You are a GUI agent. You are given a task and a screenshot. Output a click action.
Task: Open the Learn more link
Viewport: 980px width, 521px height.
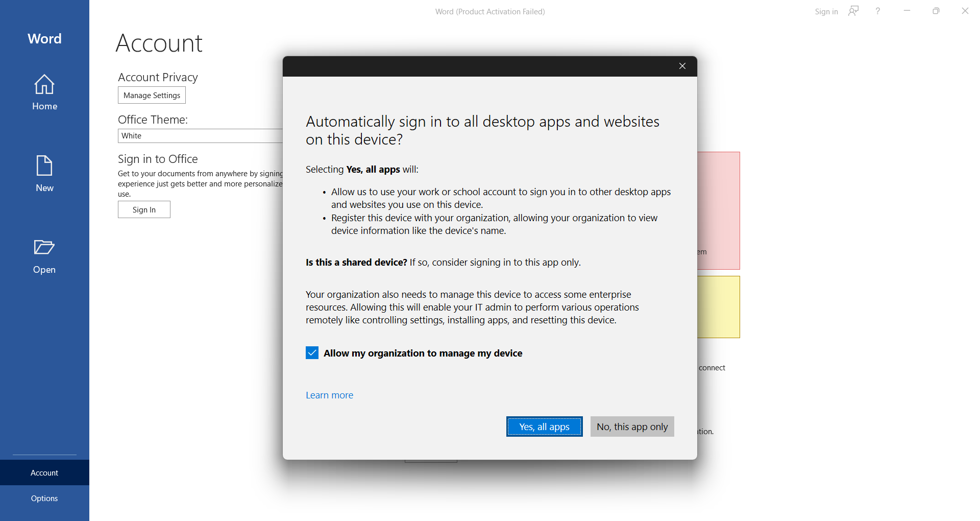pos(329,395)
